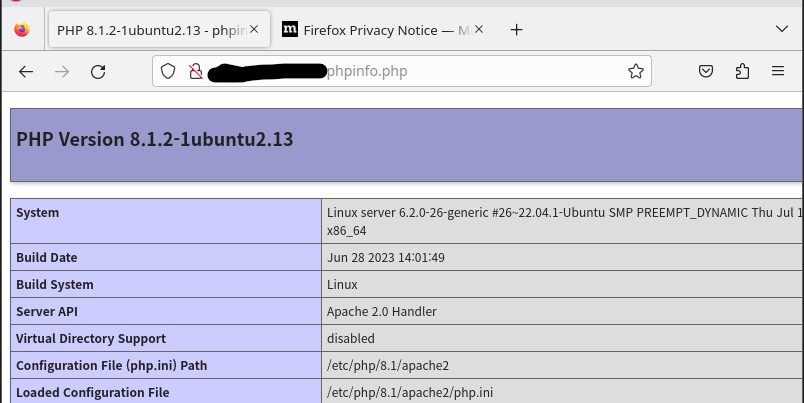Reload the phpinfo page

tap(98, 71)
